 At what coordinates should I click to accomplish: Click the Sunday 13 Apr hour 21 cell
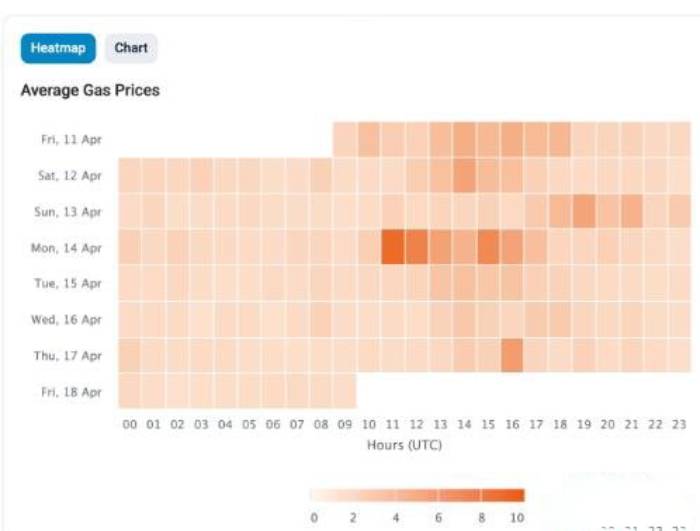633,211
